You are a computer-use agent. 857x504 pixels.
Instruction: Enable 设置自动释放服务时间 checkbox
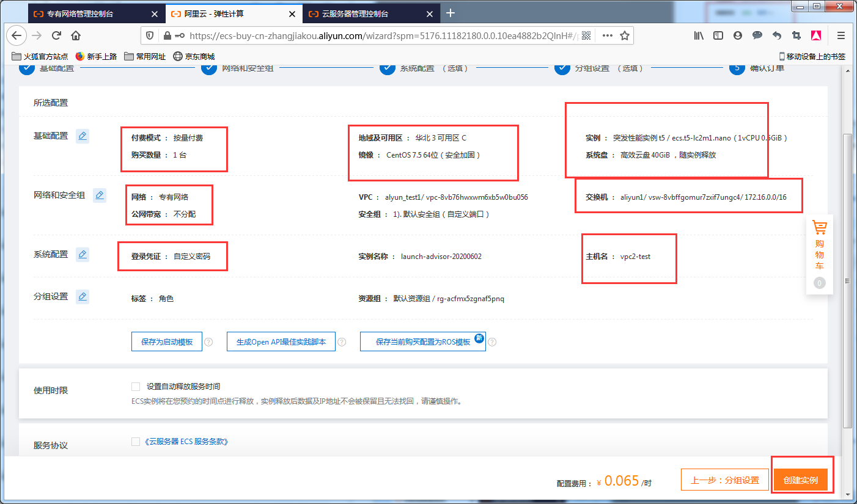coord(136,387)
